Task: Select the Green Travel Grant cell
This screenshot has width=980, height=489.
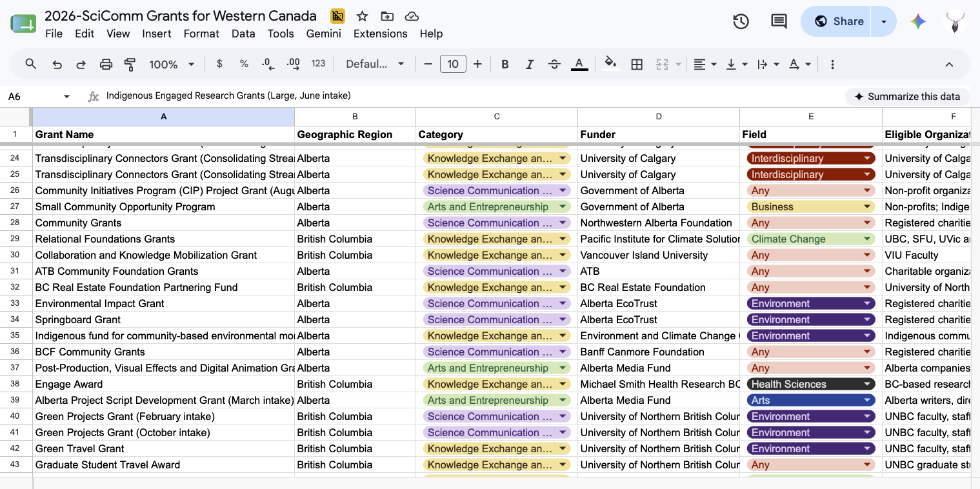Action: pos(163,448)
